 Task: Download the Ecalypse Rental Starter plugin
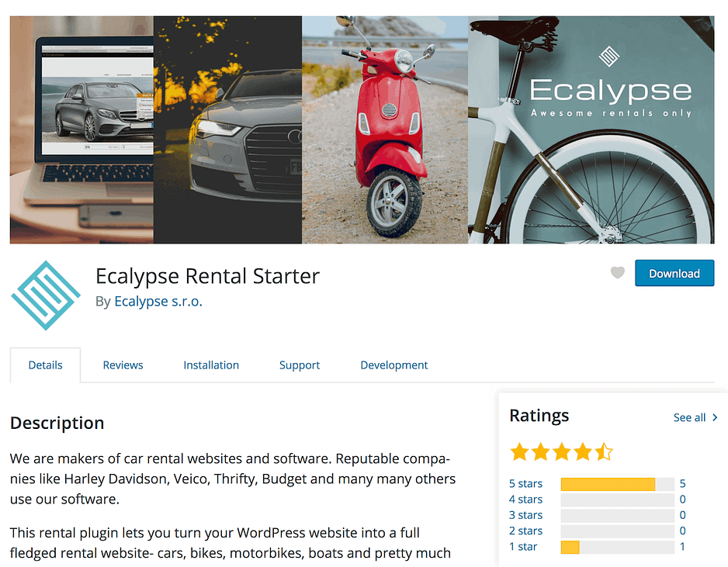click(x=674, y=273)
